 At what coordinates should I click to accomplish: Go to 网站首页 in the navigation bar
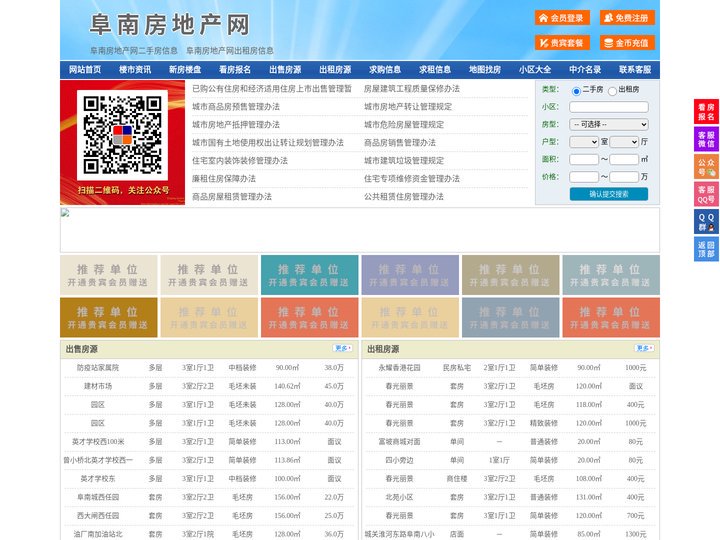pyautogui.click(x=85, y=70)
